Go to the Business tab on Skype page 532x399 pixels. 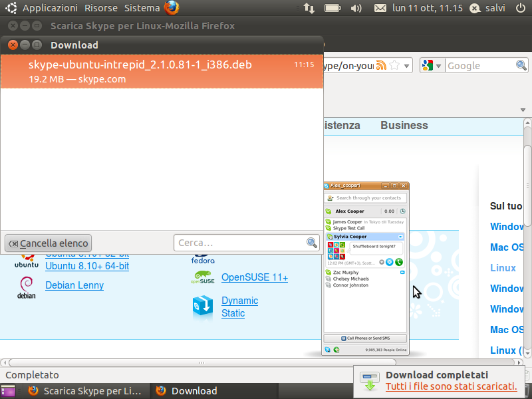pos(404,125)
